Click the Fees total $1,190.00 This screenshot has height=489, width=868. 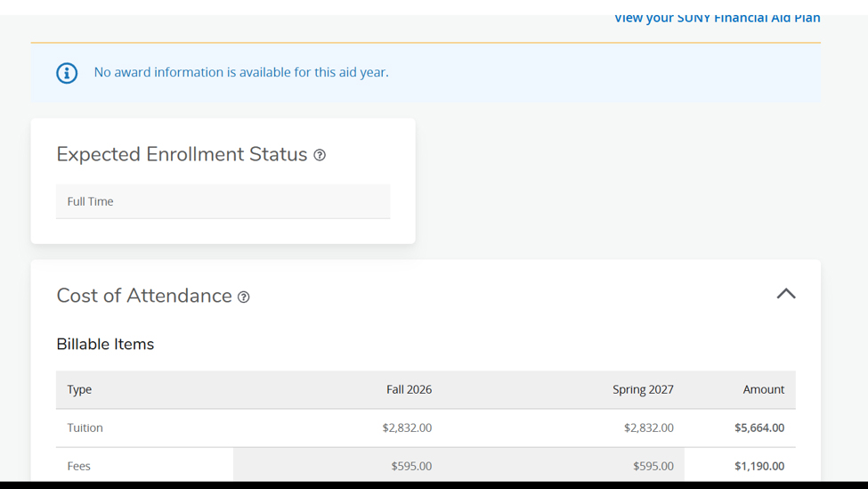pos(759,466)
